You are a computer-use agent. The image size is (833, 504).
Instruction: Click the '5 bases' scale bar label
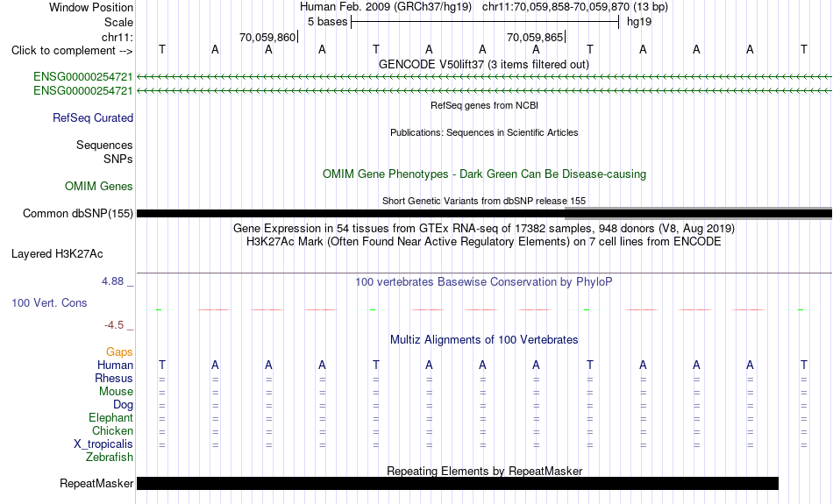coord(327,22)
